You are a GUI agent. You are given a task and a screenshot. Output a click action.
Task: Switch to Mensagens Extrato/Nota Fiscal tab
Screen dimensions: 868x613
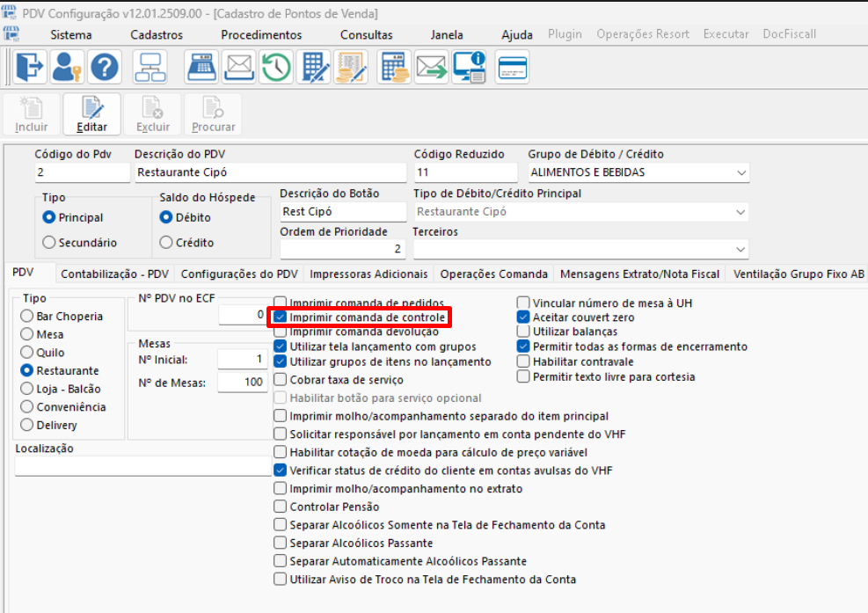[x=639, y=274]
